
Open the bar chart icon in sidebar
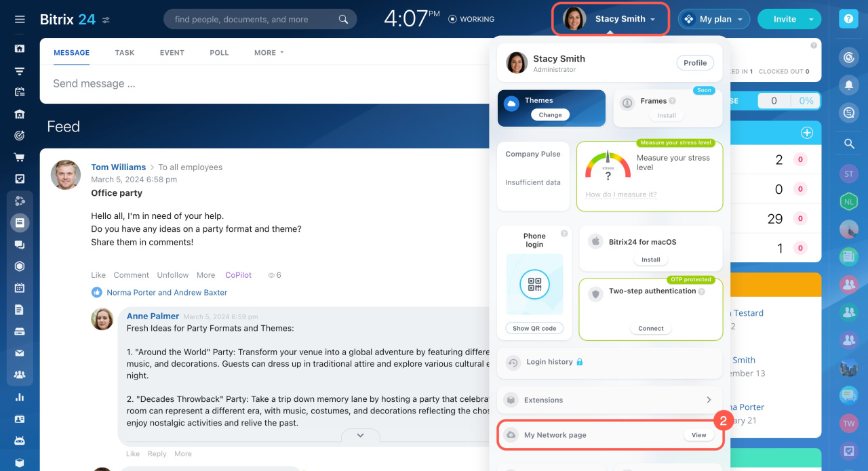(20, 396)
